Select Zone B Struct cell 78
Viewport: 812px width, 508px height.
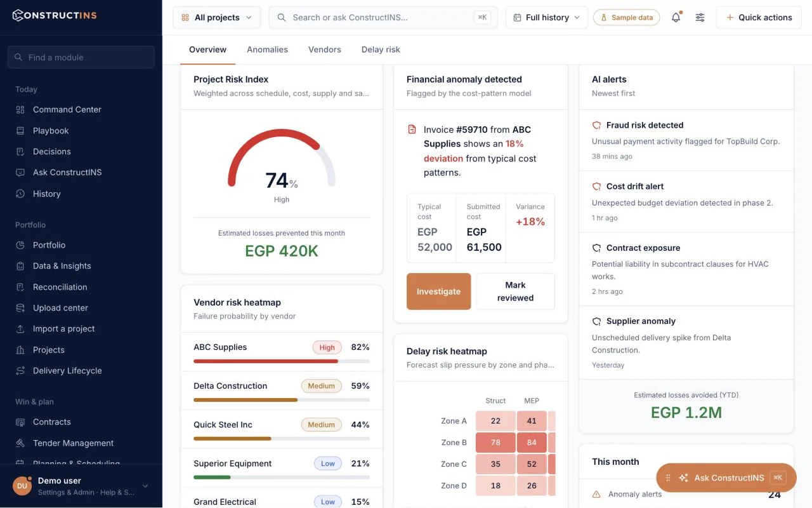(495, 443)
